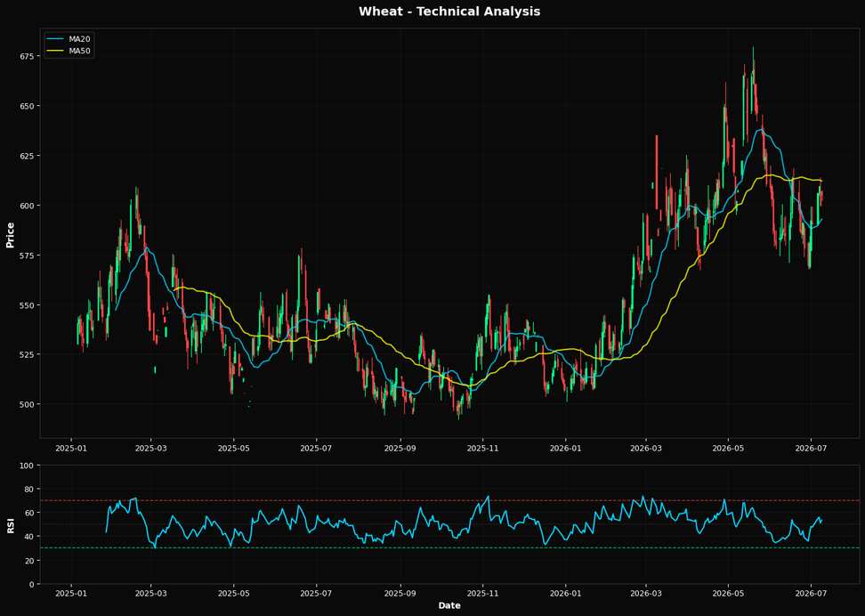Click the 625 price axis tick
Image resolution: width=865 pixels, height=616 pixels.
click(26, 156)
